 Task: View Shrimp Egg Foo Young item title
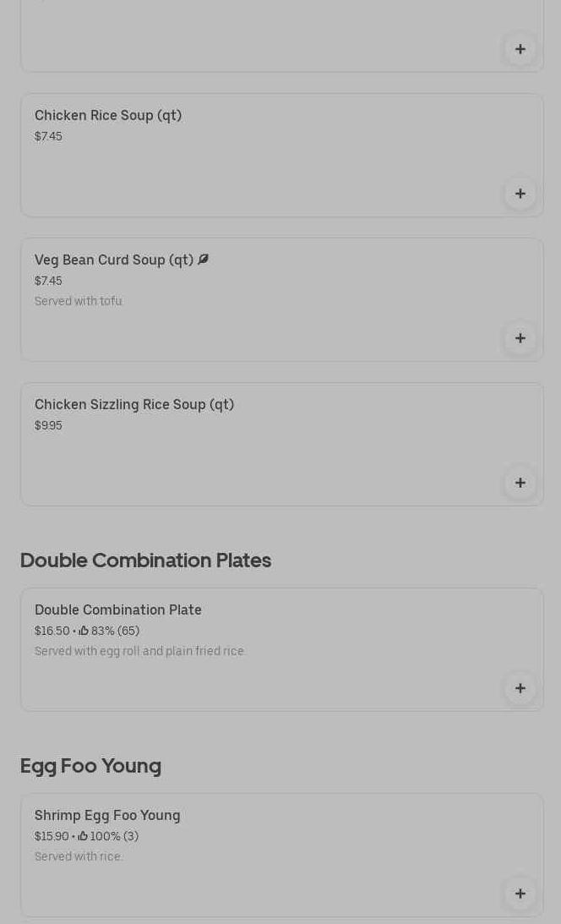[x=107, y=815]
